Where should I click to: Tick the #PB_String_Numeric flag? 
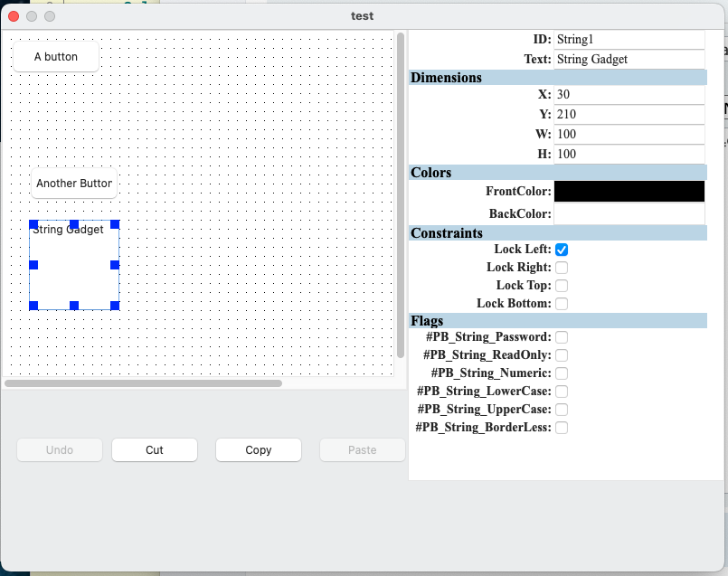[x=562, y=373]
